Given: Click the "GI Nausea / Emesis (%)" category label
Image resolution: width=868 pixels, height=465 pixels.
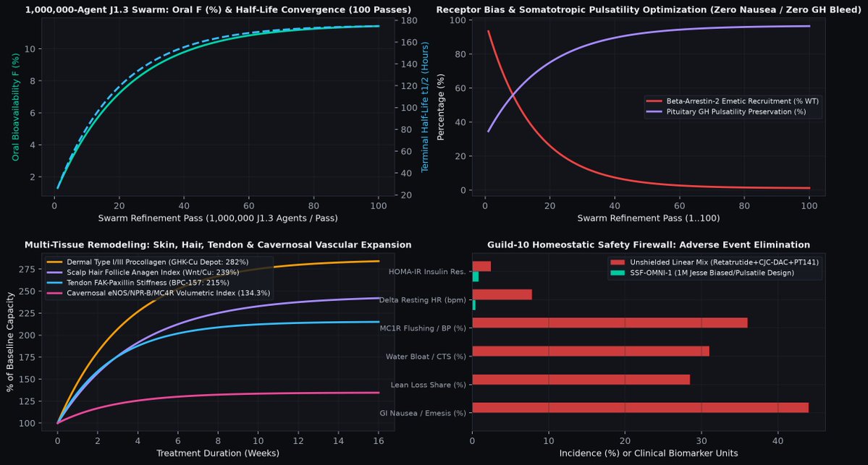Looking at the screenshot, I should 423,413.
